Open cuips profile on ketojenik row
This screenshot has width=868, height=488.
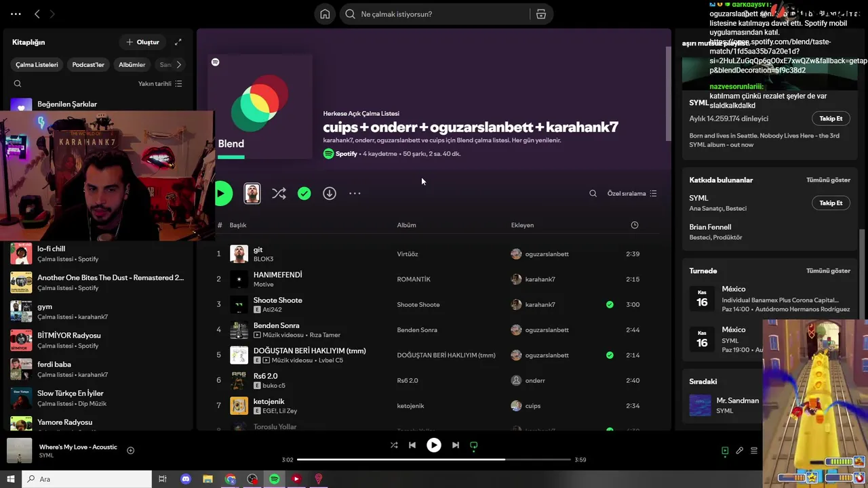(533, 406)
